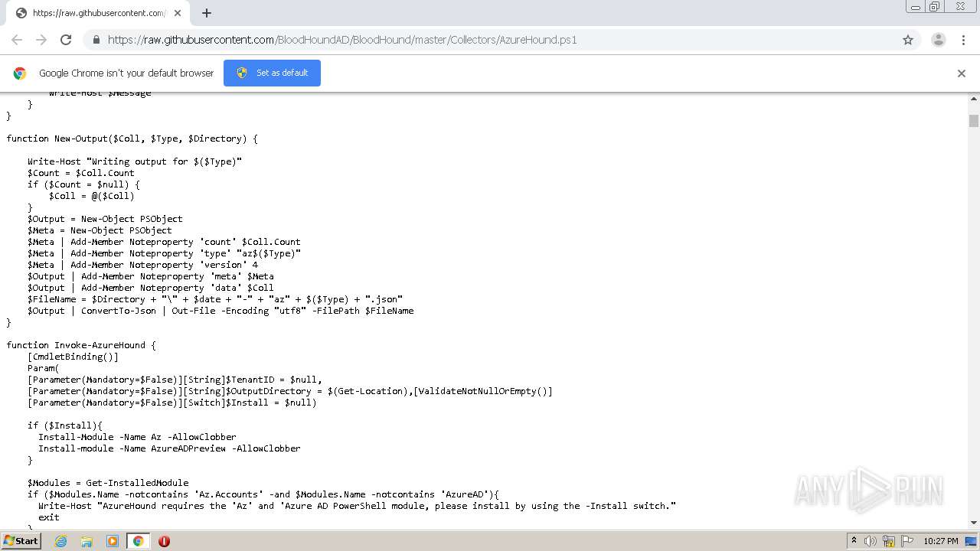Click the '$FileName = $Directory' line
Image resolution: width=980 pixels, height=551 pixels.
tap(215, 299)
